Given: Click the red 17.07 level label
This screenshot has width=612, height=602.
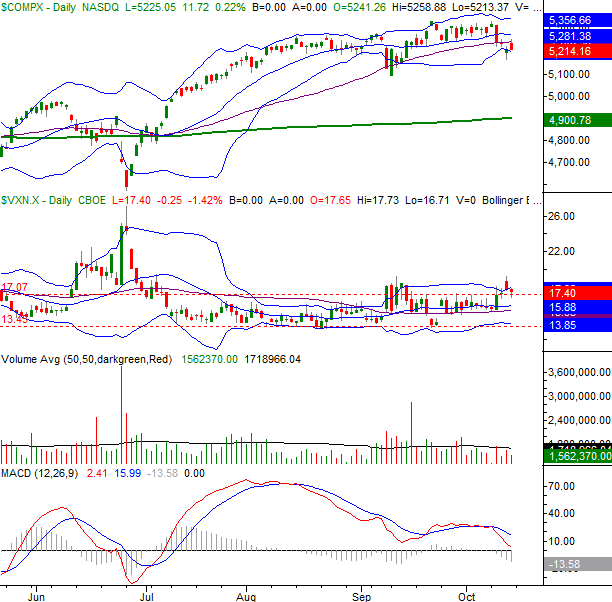Looking at the screenshot, I should 14,287.
